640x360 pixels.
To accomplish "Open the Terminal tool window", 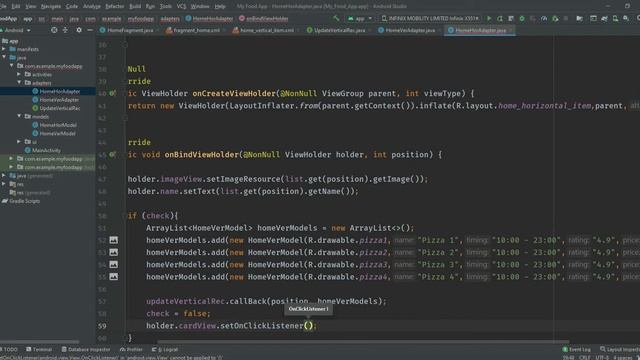I will pyautogui.click(x=39, y=349).
